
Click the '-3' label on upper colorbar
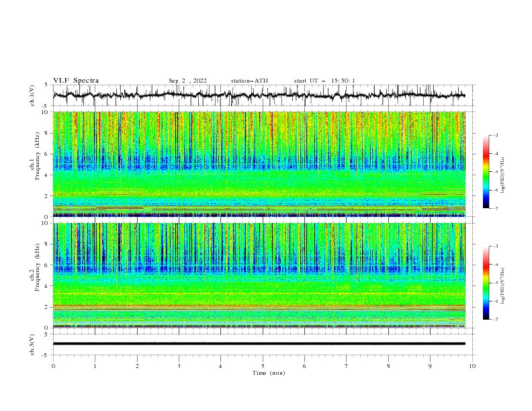[x=495, y=135]
